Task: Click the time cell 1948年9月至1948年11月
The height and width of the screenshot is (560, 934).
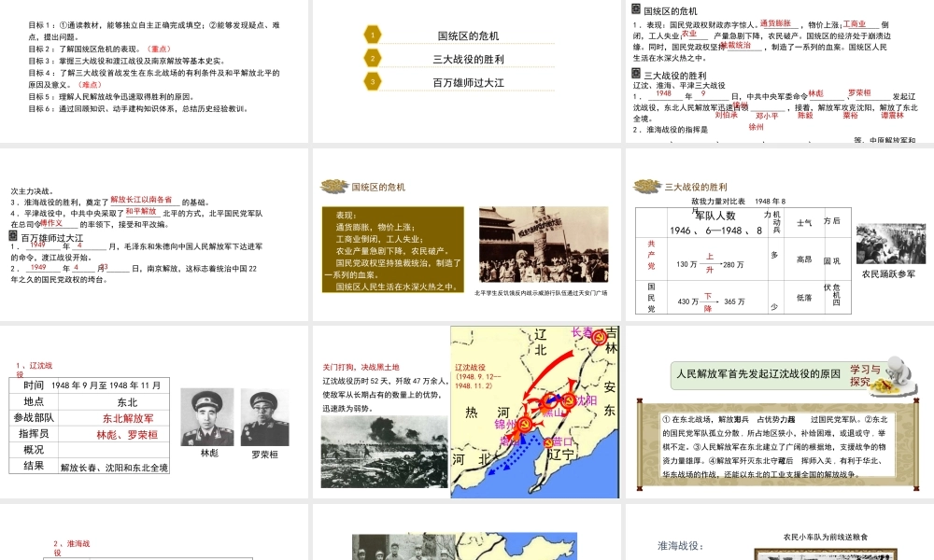Action: pyautogui.click(x=106, y=385)
